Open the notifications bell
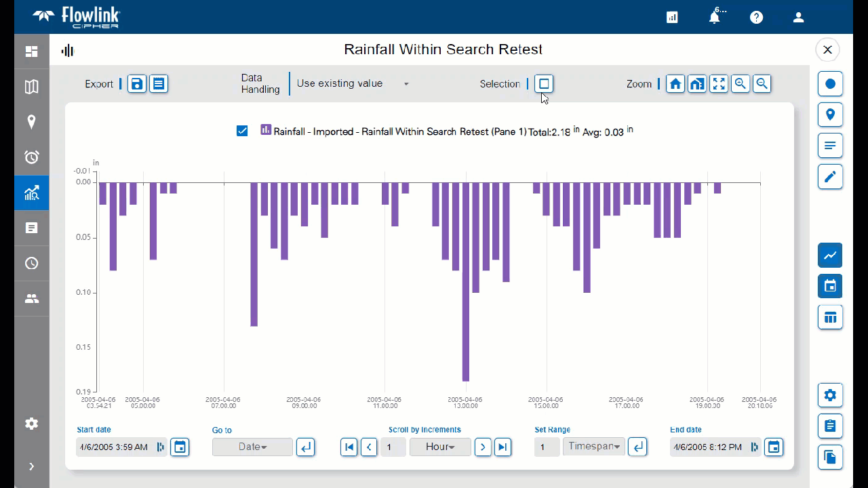868x488 pixels. click(714, 18)
